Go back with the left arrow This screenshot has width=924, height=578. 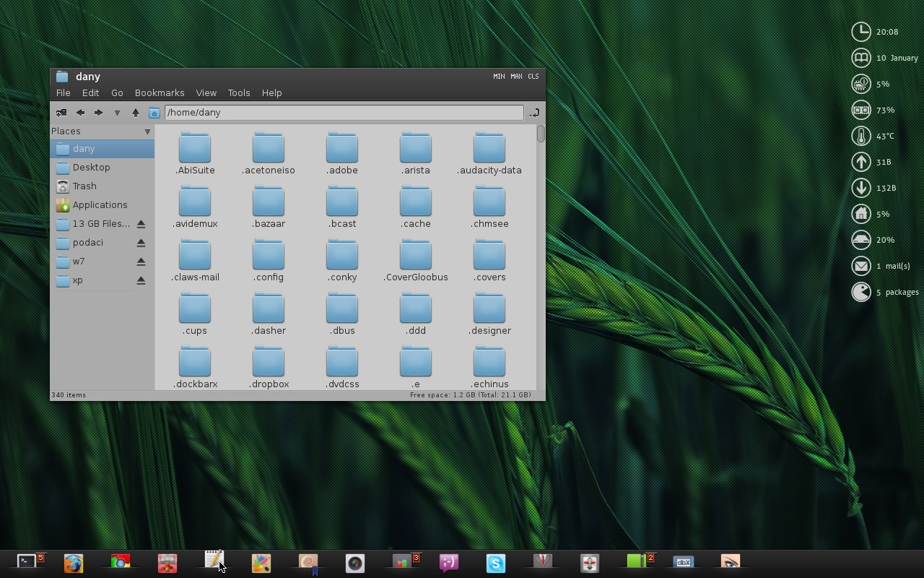click(80, 113)
